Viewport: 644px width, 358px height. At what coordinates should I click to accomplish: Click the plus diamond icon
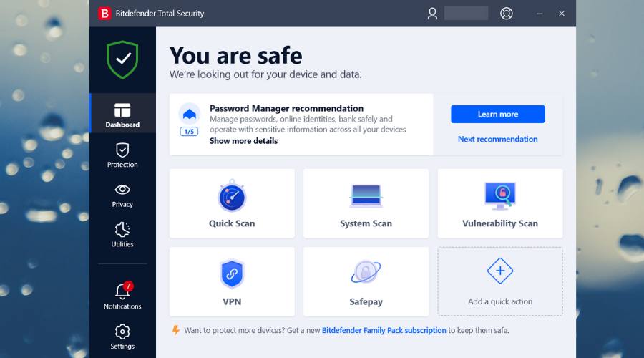[x=500, y=271]
